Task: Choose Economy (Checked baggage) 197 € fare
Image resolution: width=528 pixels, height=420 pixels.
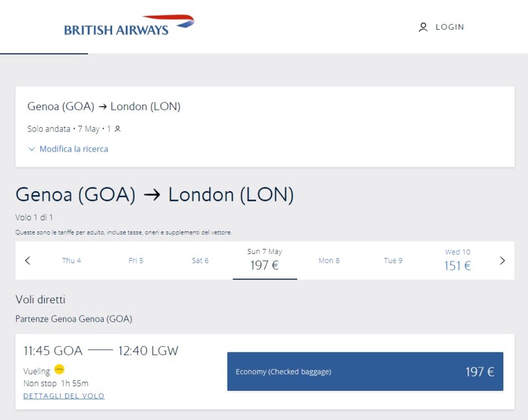Action: point(365,371)
